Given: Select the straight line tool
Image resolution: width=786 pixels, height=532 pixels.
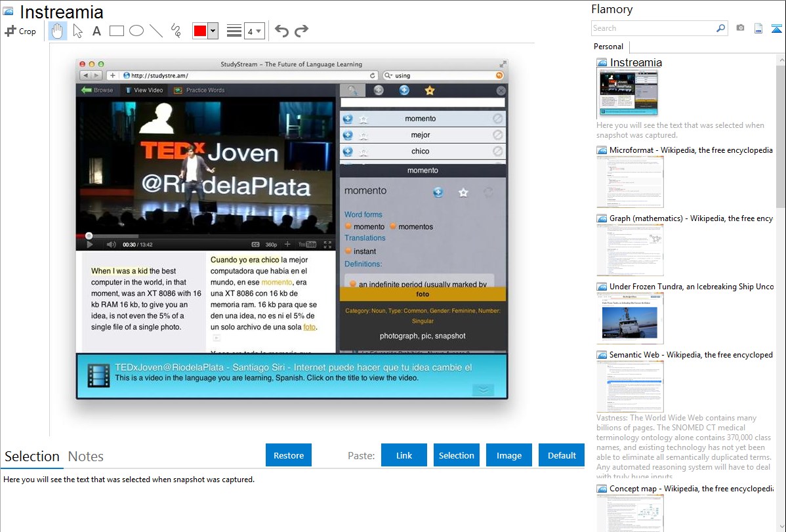Looking at the screenshot, I should pyautogui.click(x=156, y=31).
